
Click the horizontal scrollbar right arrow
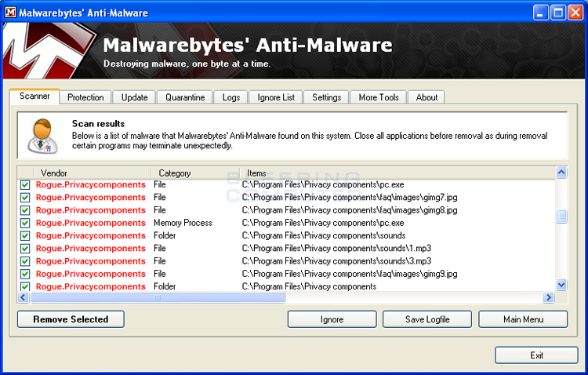549,297
